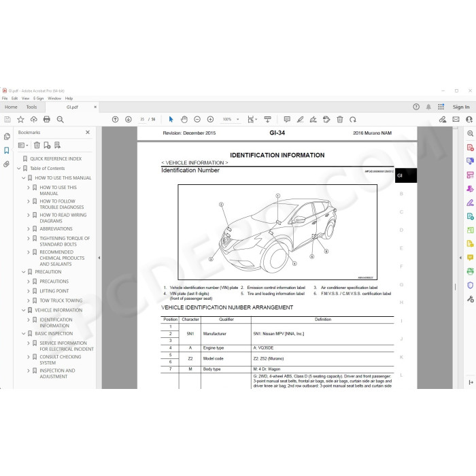The width and height of the screenshot is (476, 476).
Task: Open the sign document tool
Action: (313, 119)
